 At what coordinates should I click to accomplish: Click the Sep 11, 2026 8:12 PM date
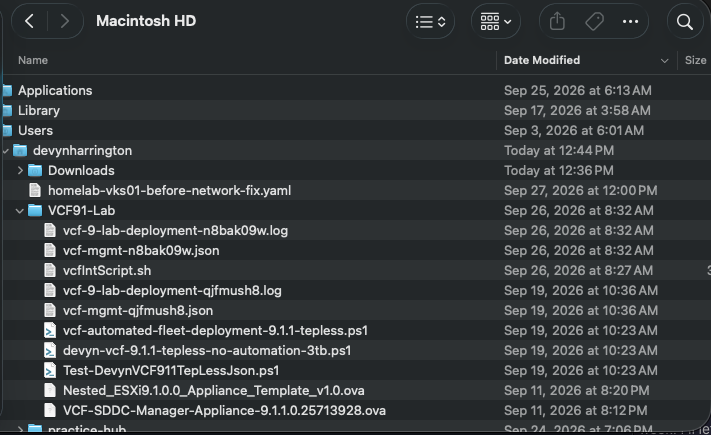(x=576, y=411)
